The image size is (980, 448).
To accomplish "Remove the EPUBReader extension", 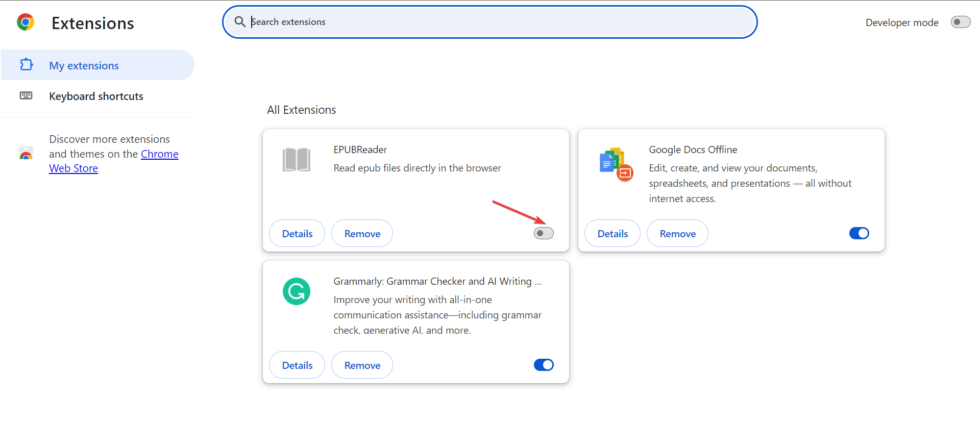I will coord(362,233).
